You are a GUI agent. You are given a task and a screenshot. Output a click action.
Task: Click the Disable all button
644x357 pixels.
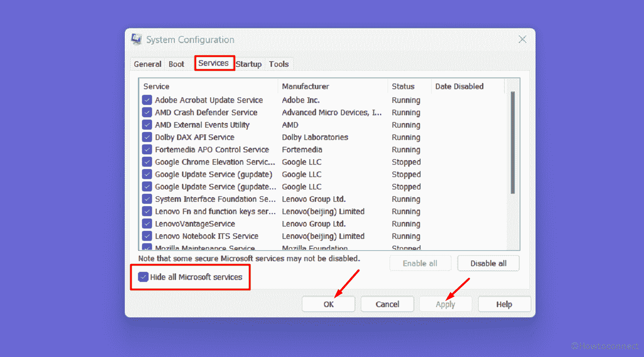tap(488, 263)
